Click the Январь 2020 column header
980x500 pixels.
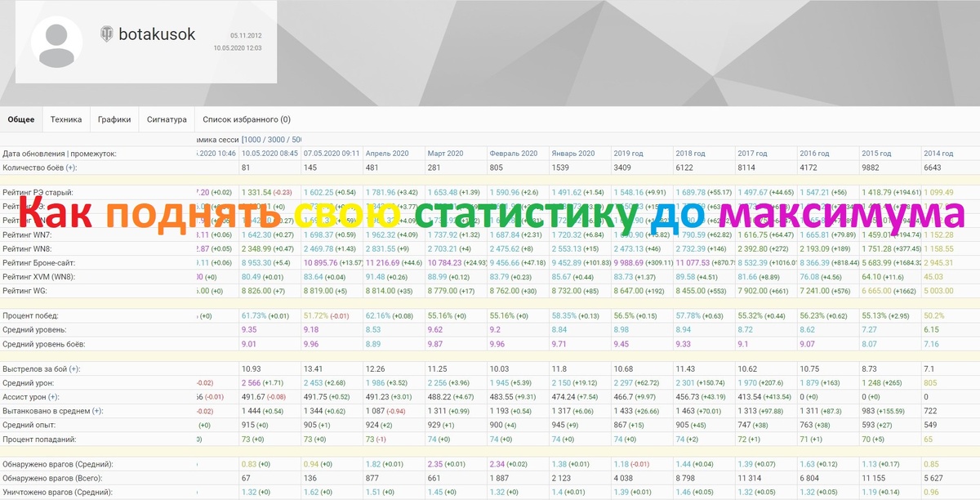pos(575,154)
